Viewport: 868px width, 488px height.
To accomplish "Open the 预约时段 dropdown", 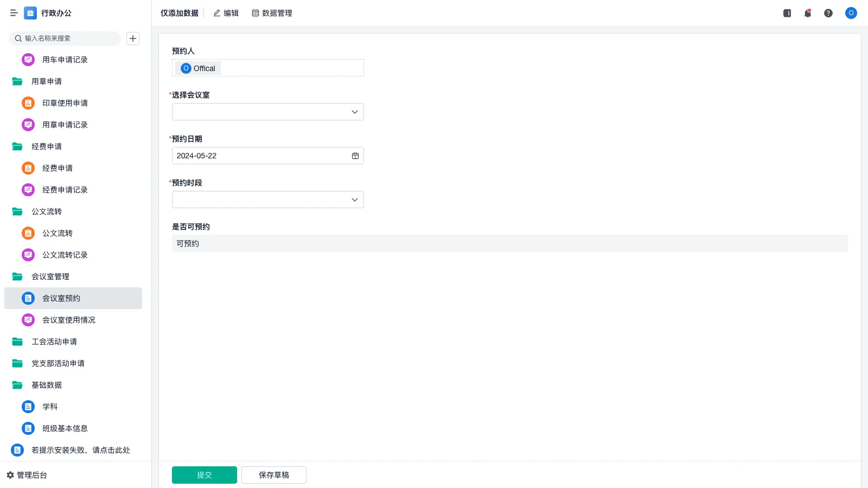I will pyautogui.click(x=268, y=200).
